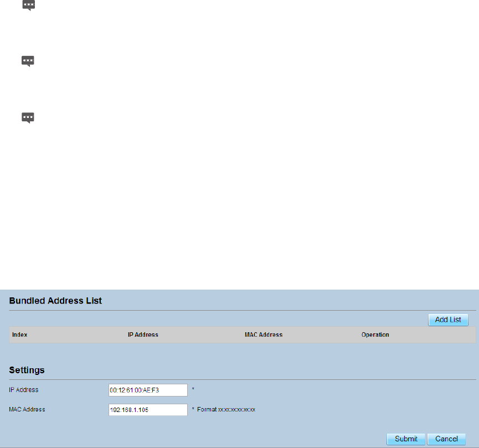The height and width of the screenshot is (448, 479).
Task: Submit the address binding settings
Action: pos(406,439)
